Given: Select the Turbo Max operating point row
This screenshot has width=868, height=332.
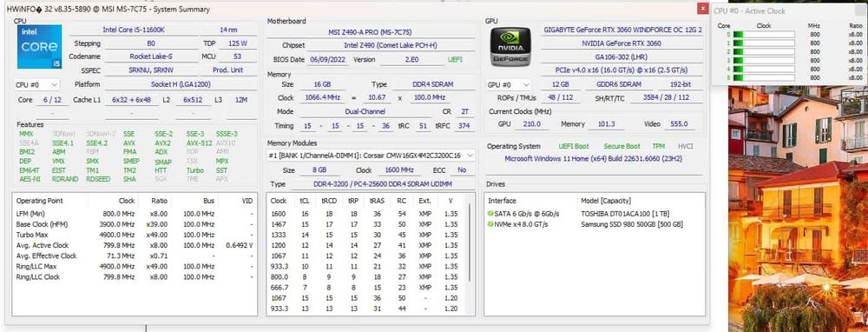Looking at the screenshot, I should (135, 235).
